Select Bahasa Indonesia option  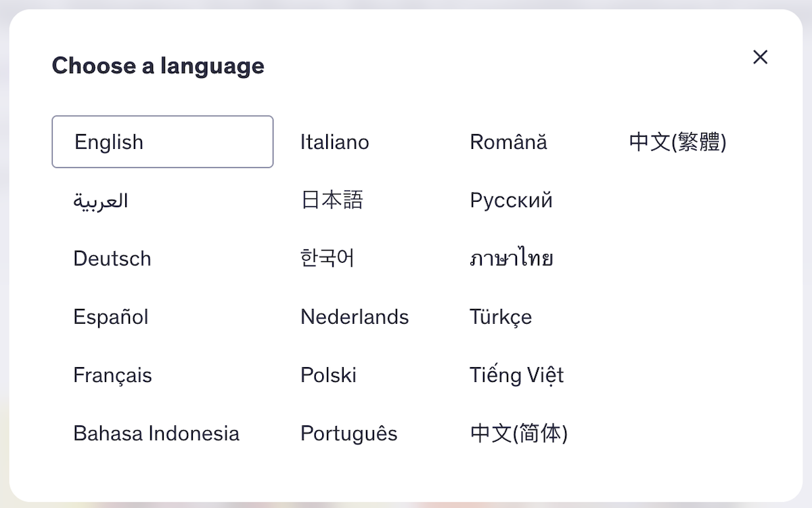[x=156, y=432]
